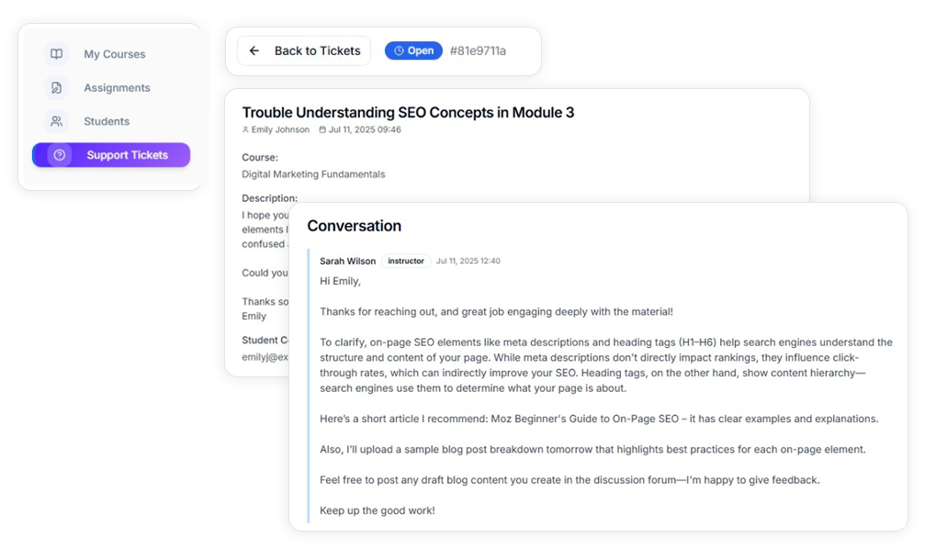The height and width of the screenshot is (560, 936).
Task: Go to Assignments in the sidebar
Action: pyautogui.click(x=117, y=88)
